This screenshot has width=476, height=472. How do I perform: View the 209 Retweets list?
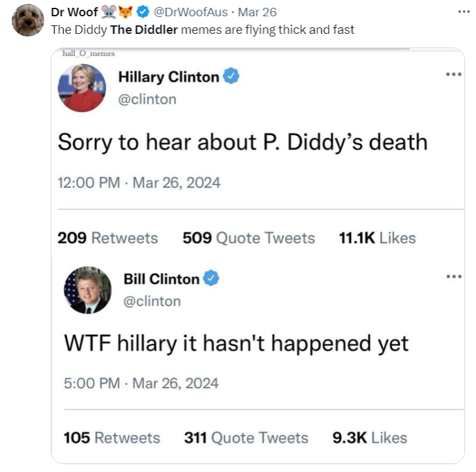pyautogui.click(x=108, y=238)
